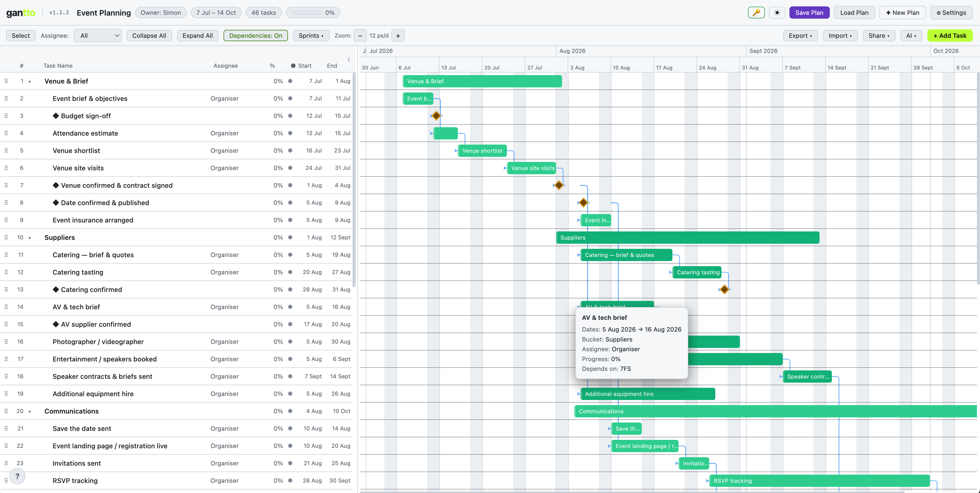
Task: Click the Catering confirmed milestone diamond in chart
Action: click(724, 289)
